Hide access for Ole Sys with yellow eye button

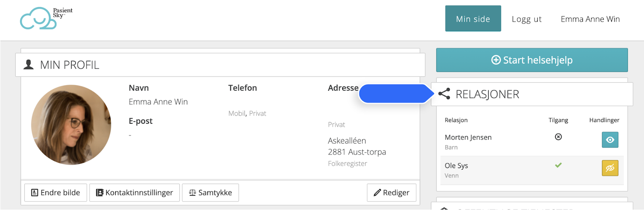click(x=610, y=168)
